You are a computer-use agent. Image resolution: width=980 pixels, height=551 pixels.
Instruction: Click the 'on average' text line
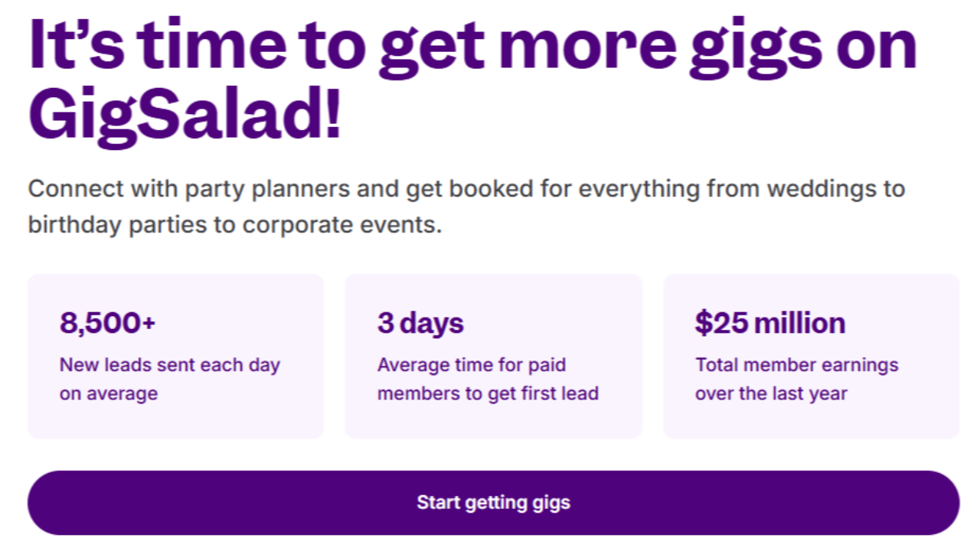point(108,394)
